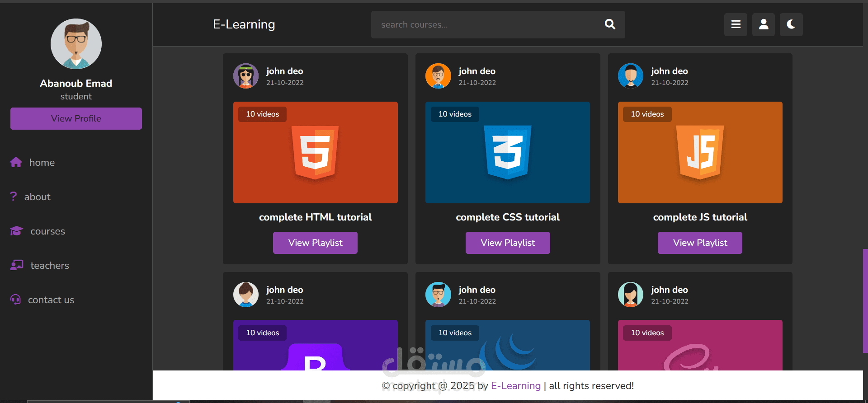
Task: Click the E-Learning logo title
Action: [244, 24]
